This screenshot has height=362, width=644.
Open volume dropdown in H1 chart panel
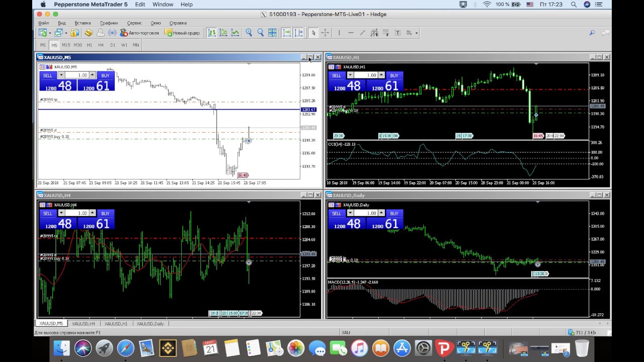pos(350,75)
